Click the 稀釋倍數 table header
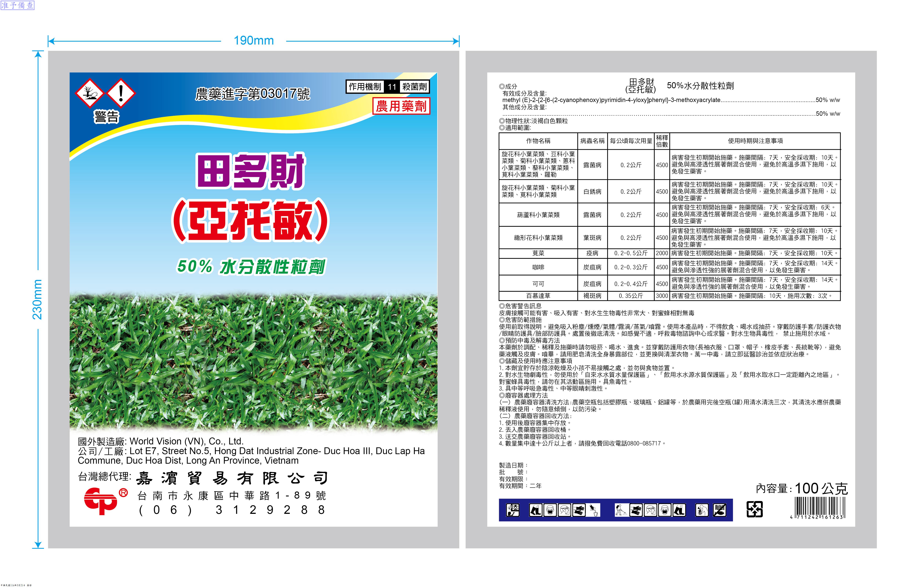This screenshot has width=909, height=588. click(x=662, y=141)
